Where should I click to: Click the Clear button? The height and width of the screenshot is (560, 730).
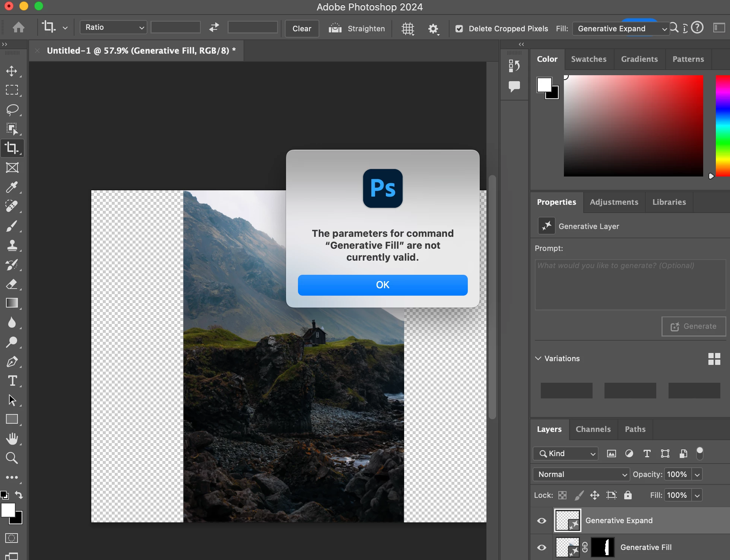tap(302, 29)
